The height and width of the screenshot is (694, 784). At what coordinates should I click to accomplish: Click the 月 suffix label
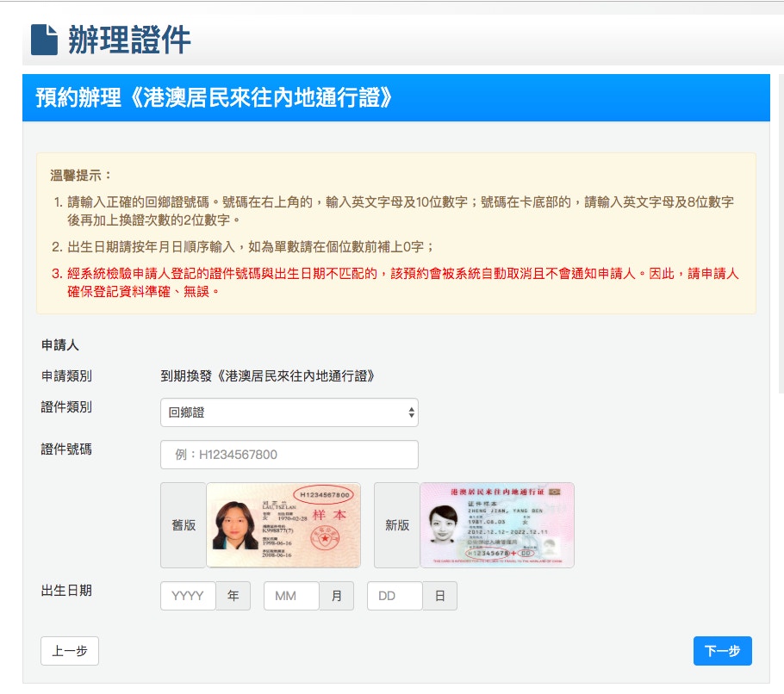click(336, 596)
